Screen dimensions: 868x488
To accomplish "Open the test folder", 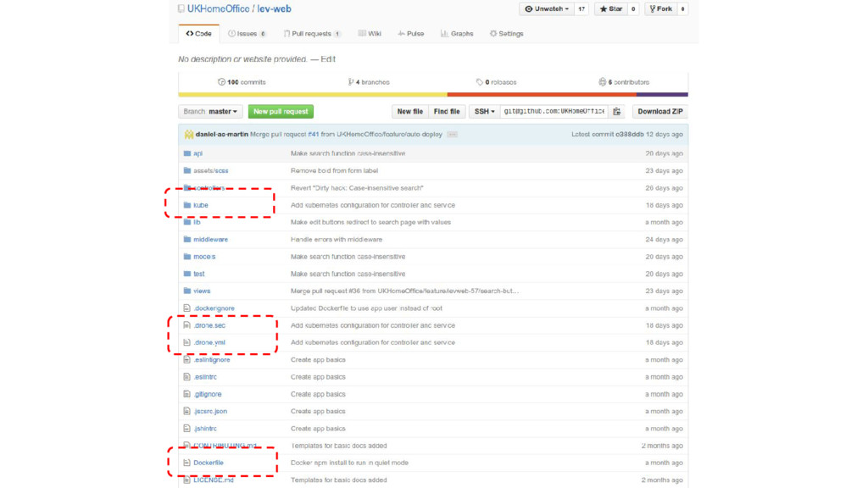I will pos(198,274).
